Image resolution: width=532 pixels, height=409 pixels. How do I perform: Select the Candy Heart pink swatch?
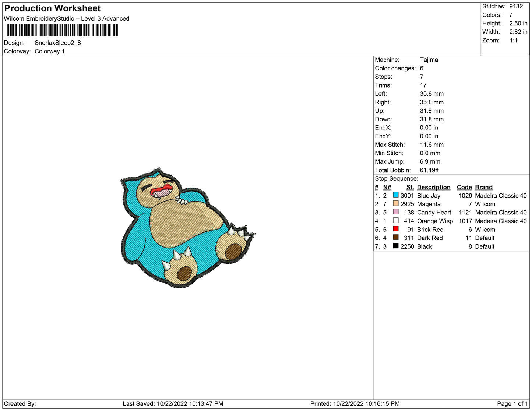(396, 212)
